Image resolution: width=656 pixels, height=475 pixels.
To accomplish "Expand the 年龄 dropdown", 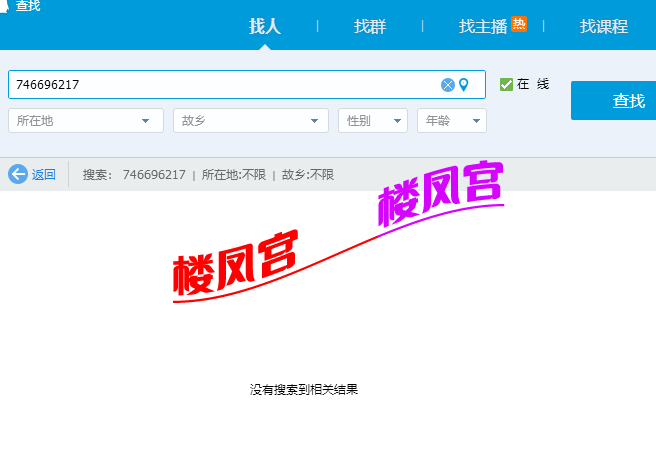I will (451, 121).
